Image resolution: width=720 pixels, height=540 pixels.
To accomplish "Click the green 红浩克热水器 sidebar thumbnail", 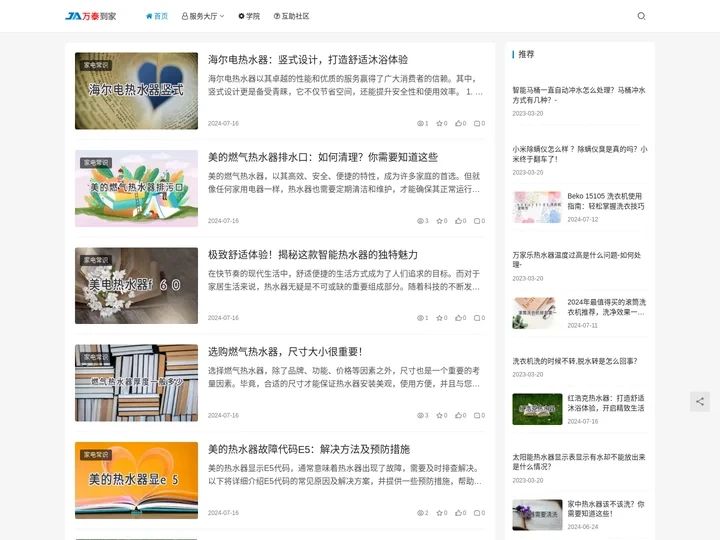I will coord(537,409).
